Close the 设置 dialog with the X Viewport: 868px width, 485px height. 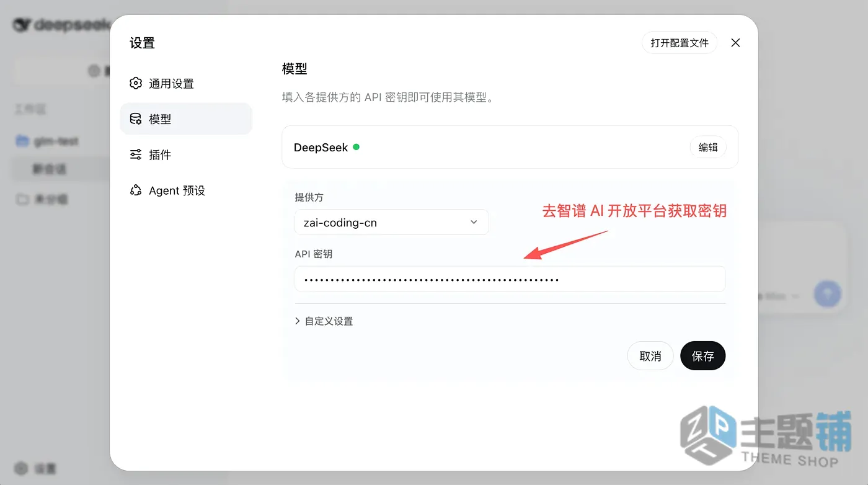tap(735, 43)
